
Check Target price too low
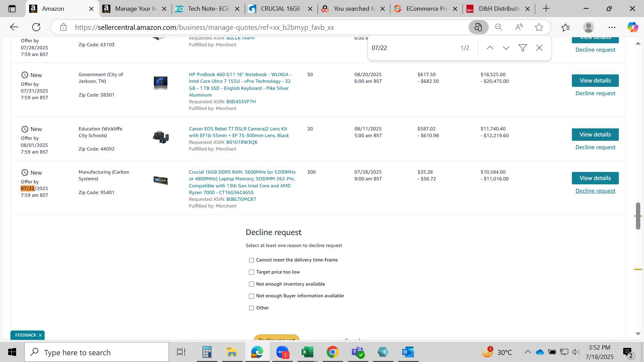click(x=251, y=272)
